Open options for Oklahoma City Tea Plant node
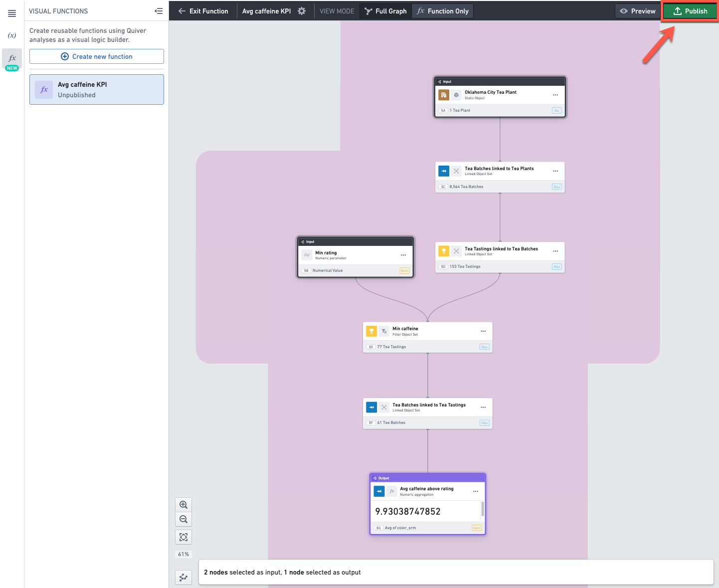 point(555,95)
